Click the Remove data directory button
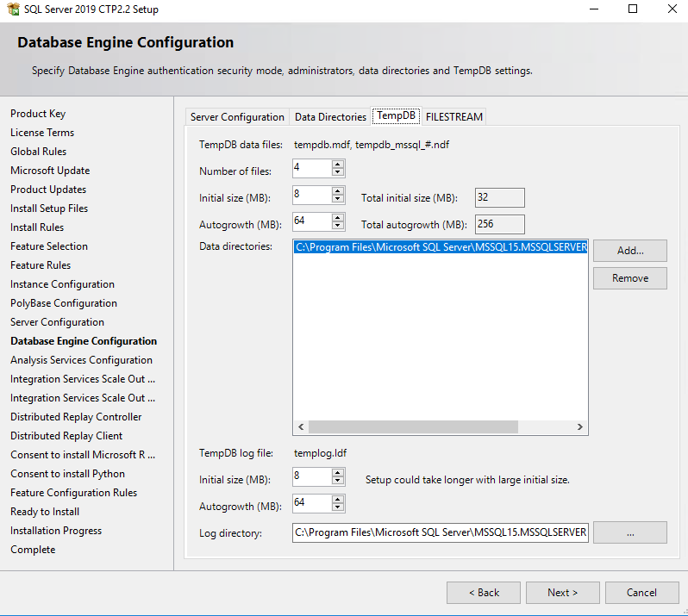Image resolution: width=688 pixels, height=616 pixels. coord(630,278)
